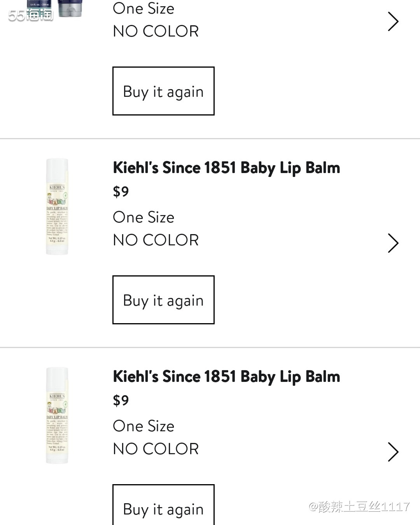
Task: Click the 55海淘 watermark logo
Action: [x=31, y=15]
